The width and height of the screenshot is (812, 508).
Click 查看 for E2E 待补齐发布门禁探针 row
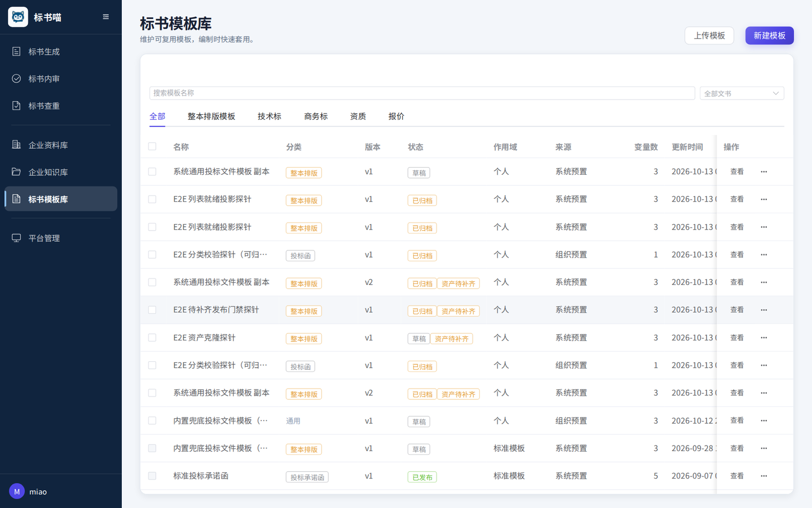[x=737, y=310]
